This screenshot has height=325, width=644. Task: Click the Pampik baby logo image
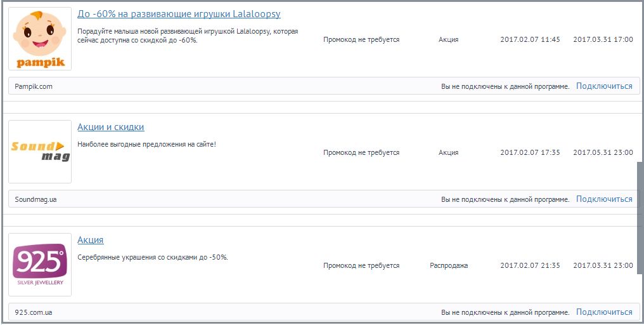[40, 39]
